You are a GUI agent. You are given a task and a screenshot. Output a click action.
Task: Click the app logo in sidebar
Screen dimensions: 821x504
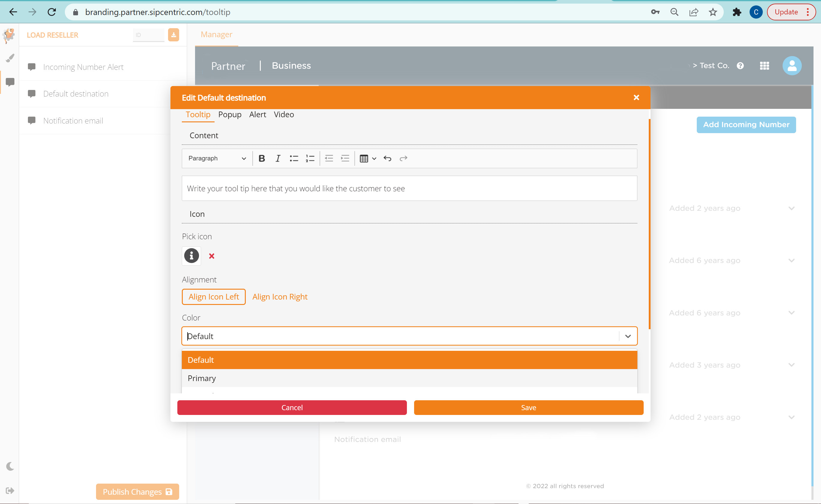coord(9,35)
